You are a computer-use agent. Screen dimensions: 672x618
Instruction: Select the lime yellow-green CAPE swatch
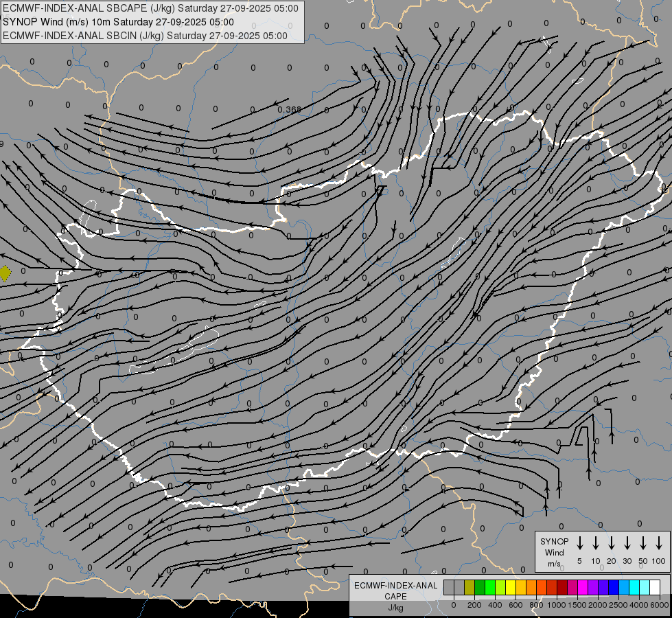click(500, 588)
